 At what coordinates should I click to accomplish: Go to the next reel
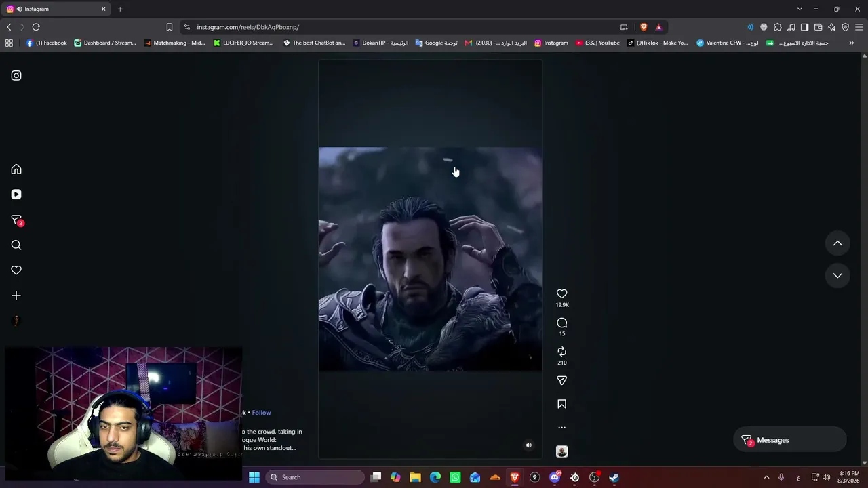click(x=837, y=275)
